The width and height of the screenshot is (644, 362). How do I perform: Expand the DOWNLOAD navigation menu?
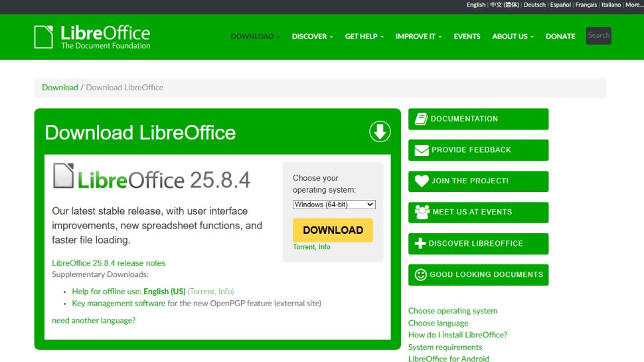(255, 37)
